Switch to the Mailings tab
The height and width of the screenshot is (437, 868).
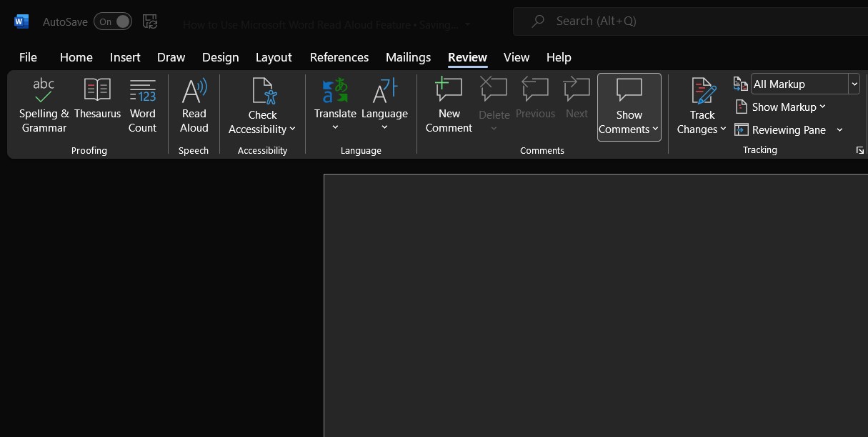pos(408,57)
